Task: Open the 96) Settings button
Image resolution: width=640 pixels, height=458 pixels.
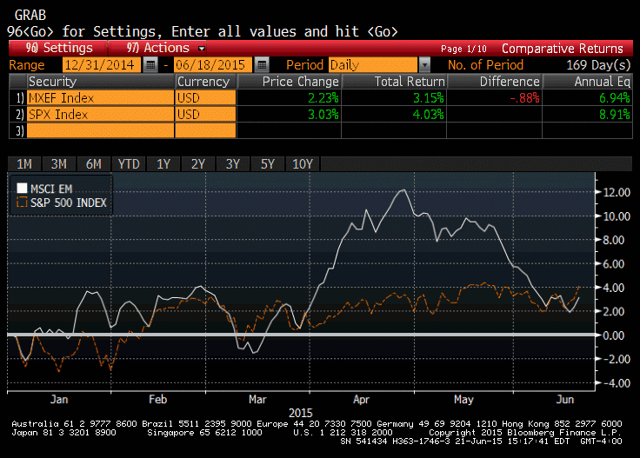Action: point(58,48)
